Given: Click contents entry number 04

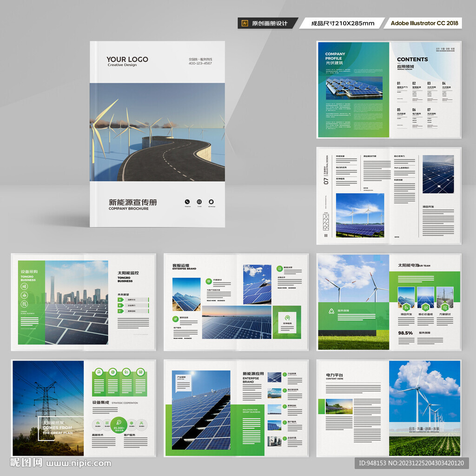Looking at the screenshot, I should click(444, 83).
